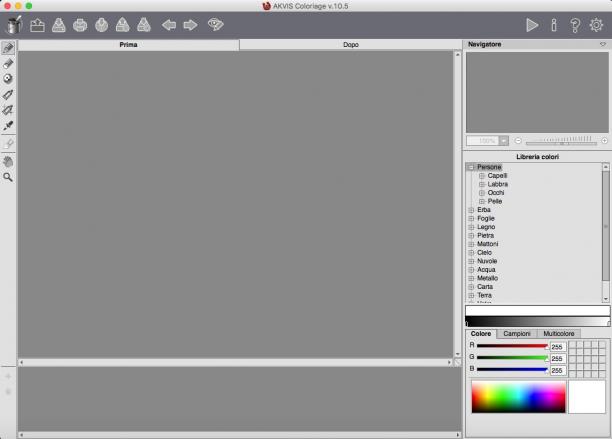
Task: Select the Zoom magnifier tool
Action: (8, 177)
